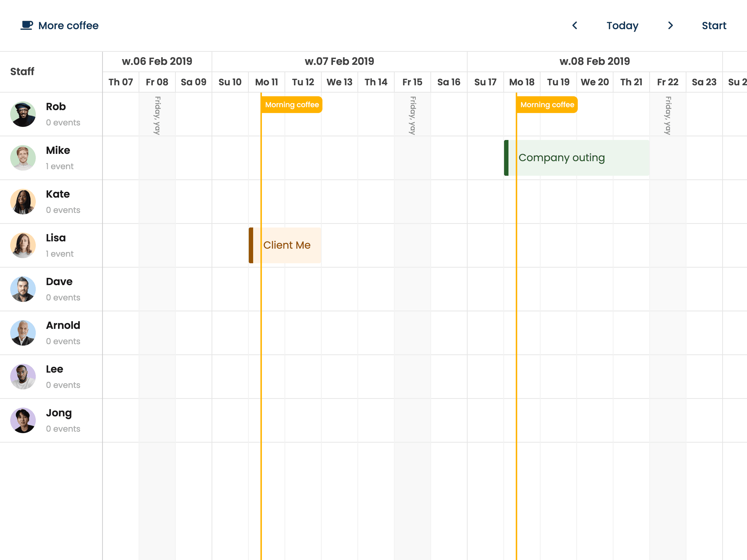Click Rob's "0 events" count

point(63,122)
